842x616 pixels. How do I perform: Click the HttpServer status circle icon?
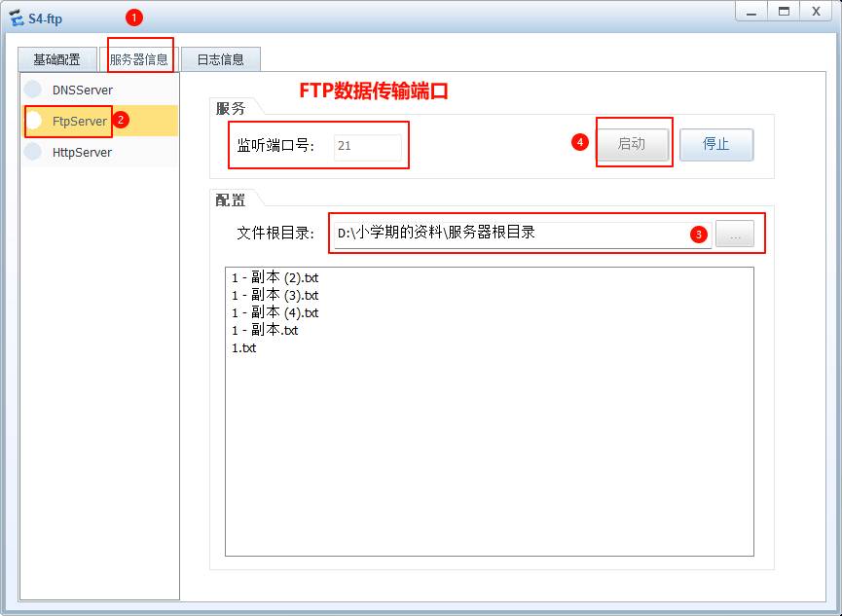tap(33, 152)
